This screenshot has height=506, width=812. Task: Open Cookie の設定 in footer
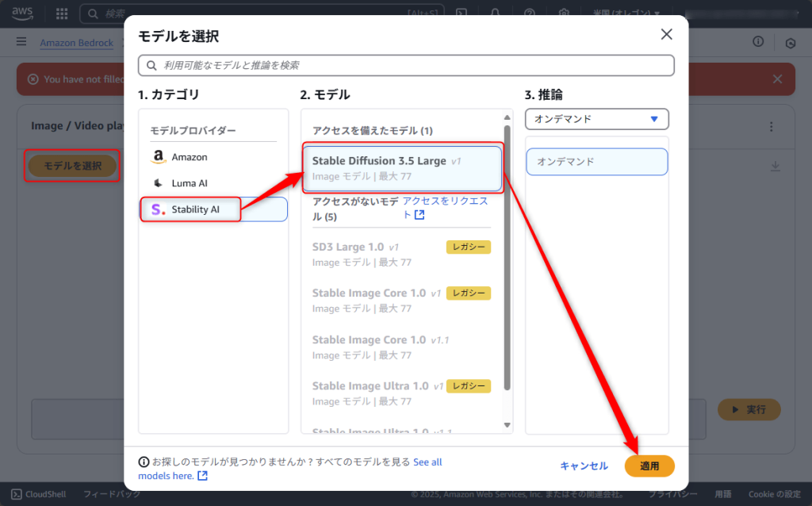click(x=774, y=494)
